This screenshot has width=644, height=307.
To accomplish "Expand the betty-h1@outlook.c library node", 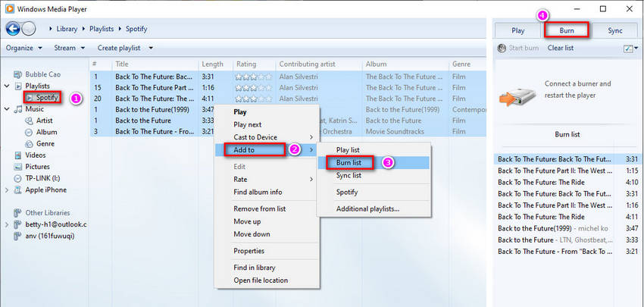I will point(7,224).
